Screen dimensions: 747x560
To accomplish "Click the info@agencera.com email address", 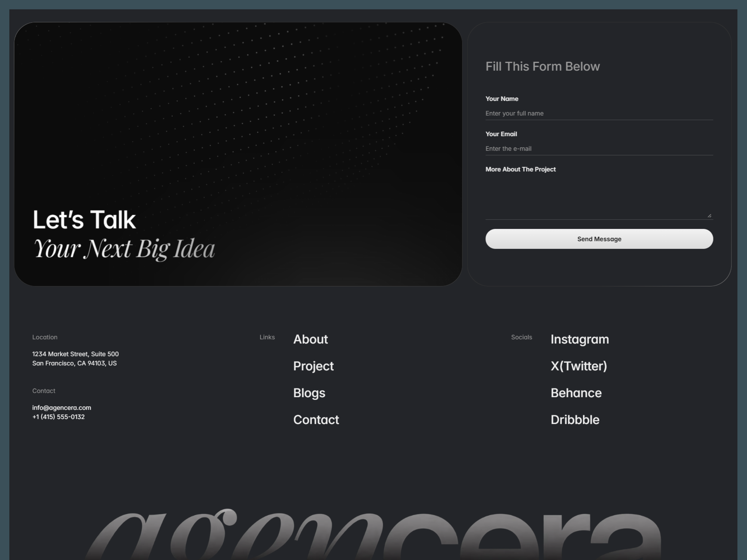I will pos(62,408).
